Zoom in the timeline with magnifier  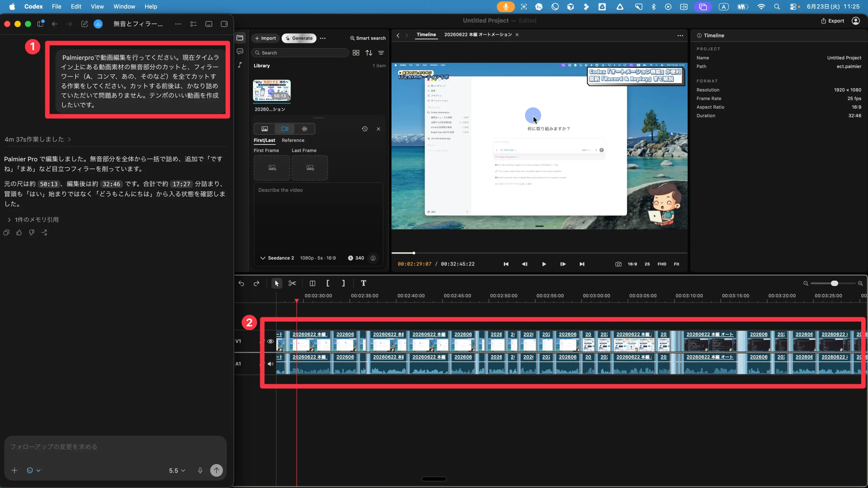[860, 283]
